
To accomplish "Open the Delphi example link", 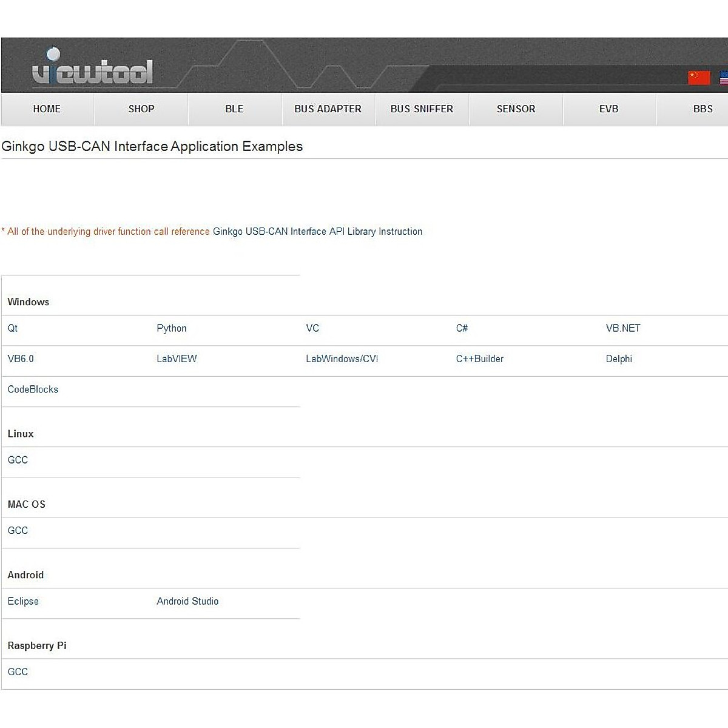I will [x=619, y=359].
